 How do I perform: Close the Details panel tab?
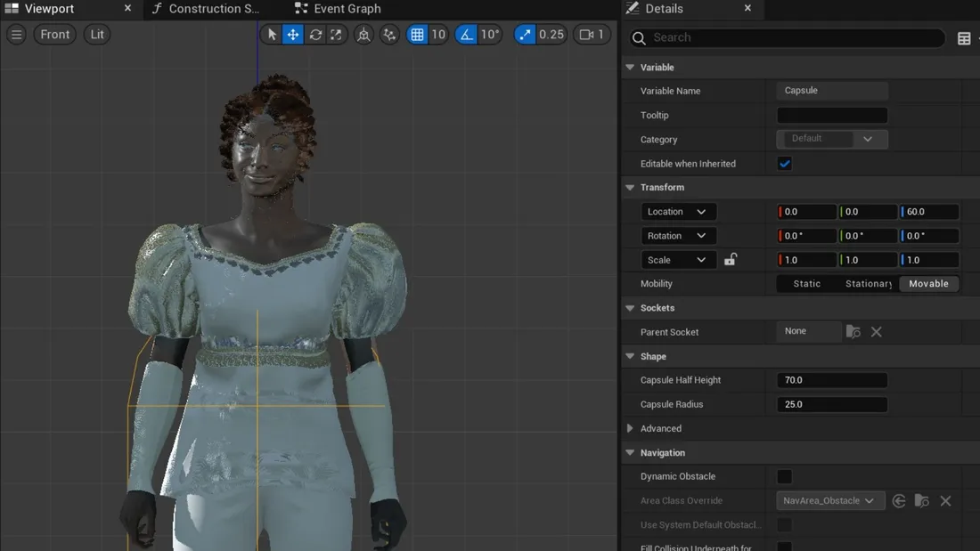pos(747,8)
